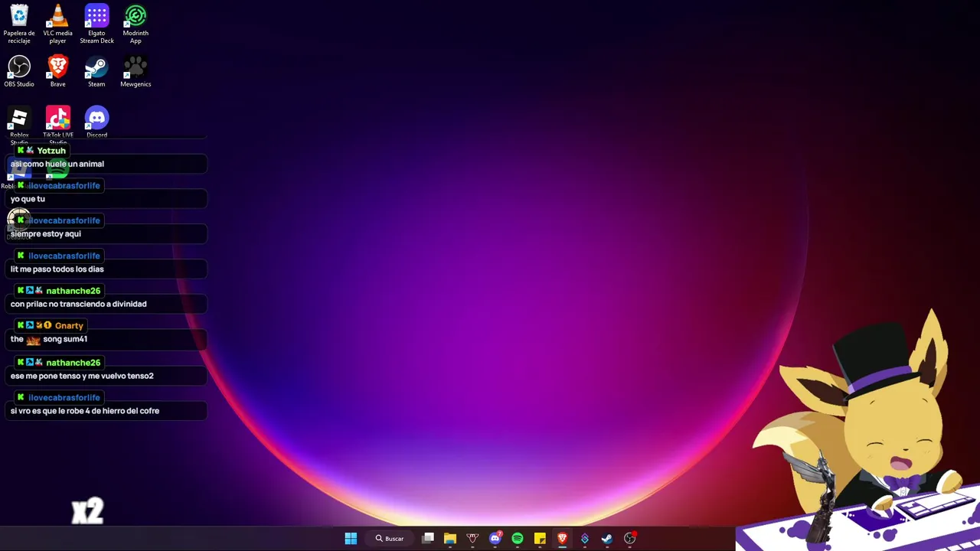This screenshot has height=551, width=980.
Task: Click the purple-blue diamond taskbar icon
Action: pyautogui.click(x=585, y=539)
